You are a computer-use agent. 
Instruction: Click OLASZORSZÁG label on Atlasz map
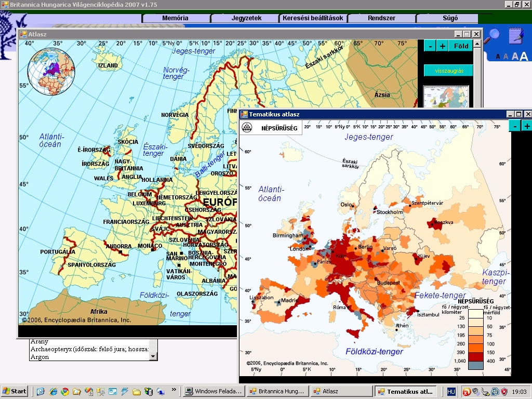(x=197, y=294)
